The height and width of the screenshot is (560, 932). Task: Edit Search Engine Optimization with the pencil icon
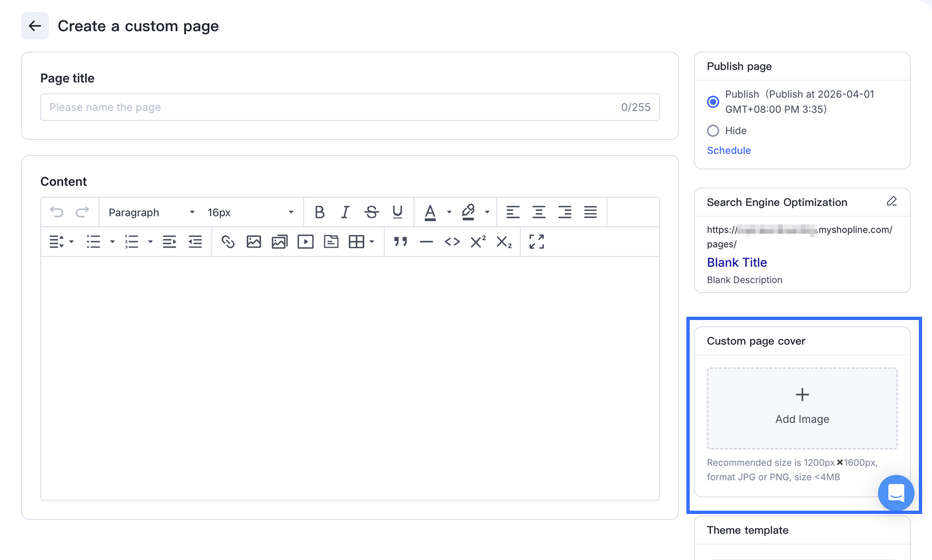[x=891, y=202]
